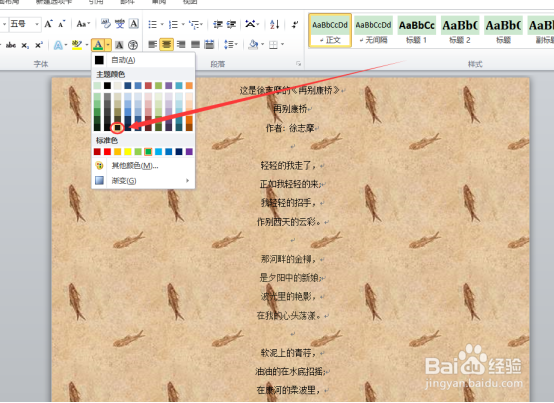Open the Change Case (Aa) button
The height and width of the screenshot is (403, 554).
(83, 24)
